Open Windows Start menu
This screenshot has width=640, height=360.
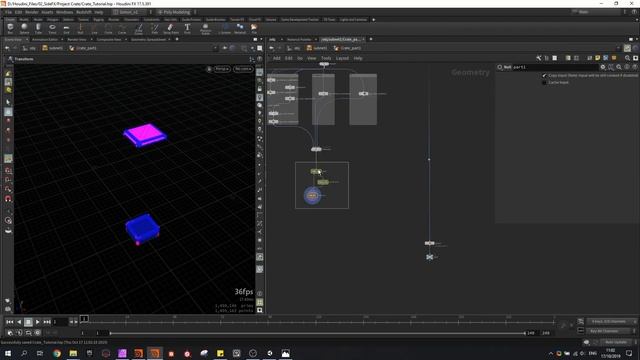[x=8, y=353]
